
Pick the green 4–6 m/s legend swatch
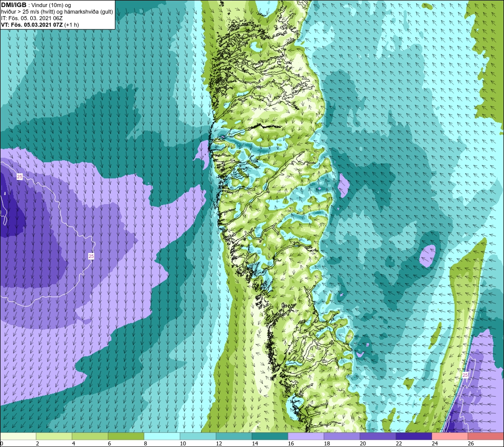click(90, 436)
